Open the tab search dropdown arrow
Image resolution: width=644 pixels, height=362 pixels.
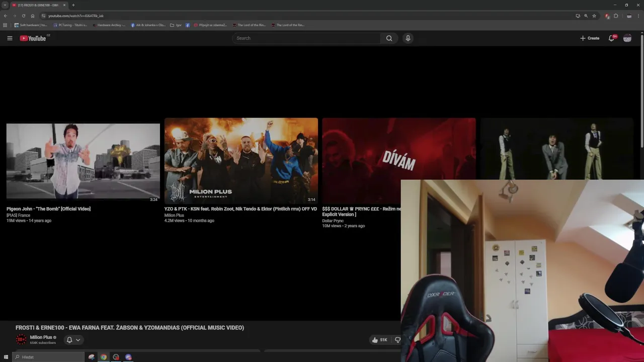pos(5,5)
